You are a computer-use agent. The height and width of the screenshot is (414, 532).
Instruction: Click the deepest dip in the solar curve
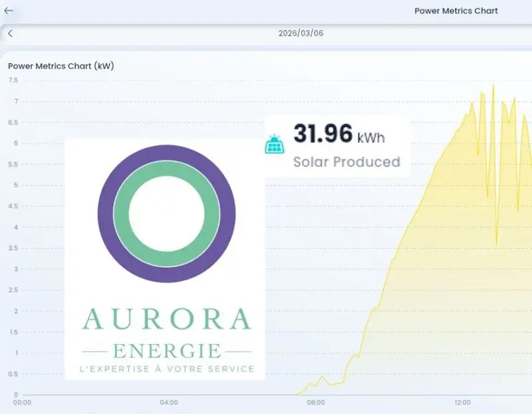click(x=496, y=244)
